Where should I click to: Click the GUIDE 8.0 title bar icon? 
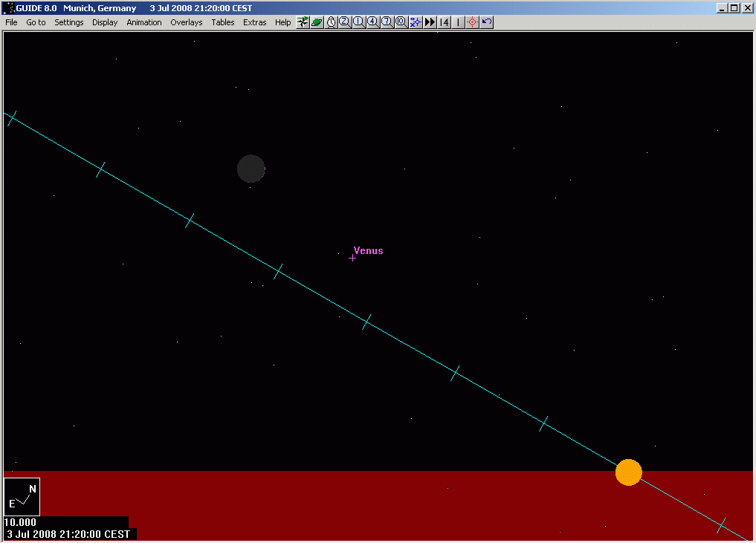click(9, 8)
